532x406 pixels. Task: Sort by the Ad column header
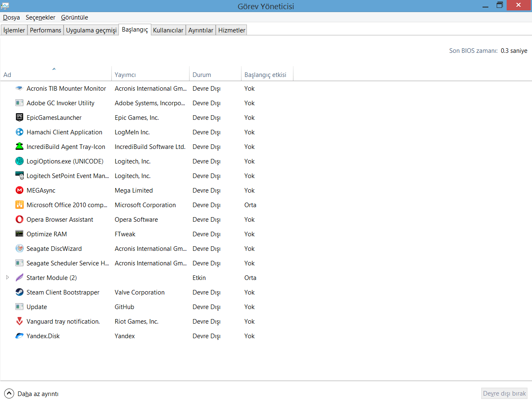(x=56, y=75)
